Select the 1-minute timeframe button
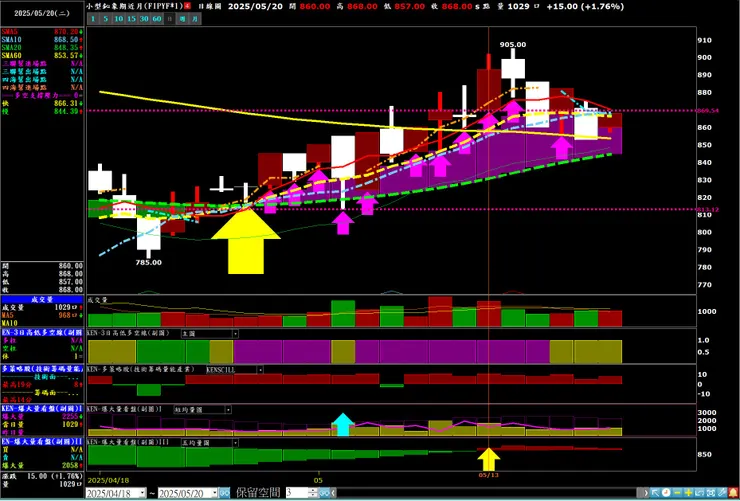Viewport: 740px width, 501px height. point(93,19)
